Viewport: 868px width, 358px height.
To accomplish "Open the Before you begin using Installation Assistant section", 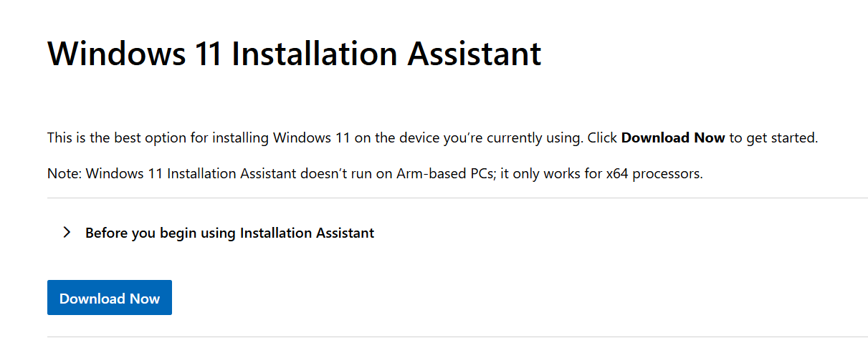I will point(229,233).
